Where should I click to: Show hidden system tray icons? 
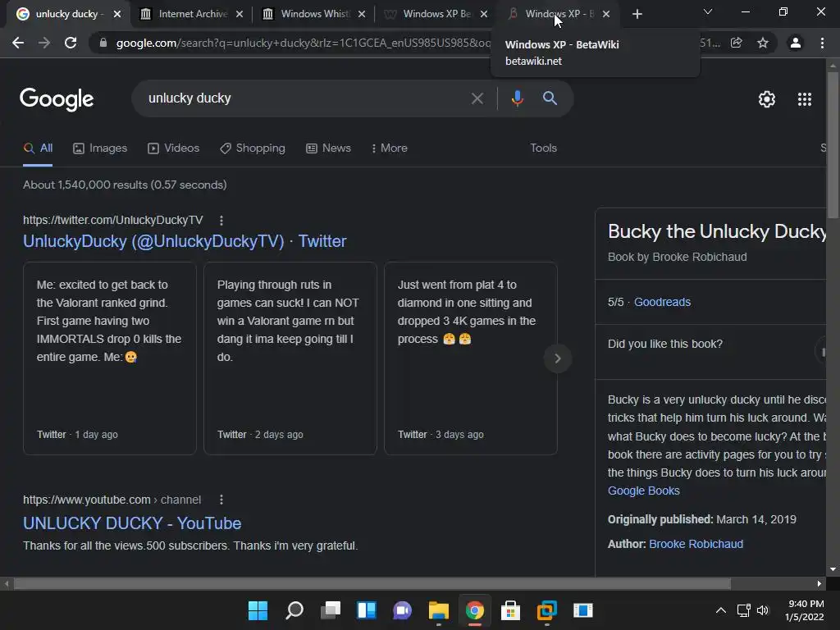click(x=721, y=610)
